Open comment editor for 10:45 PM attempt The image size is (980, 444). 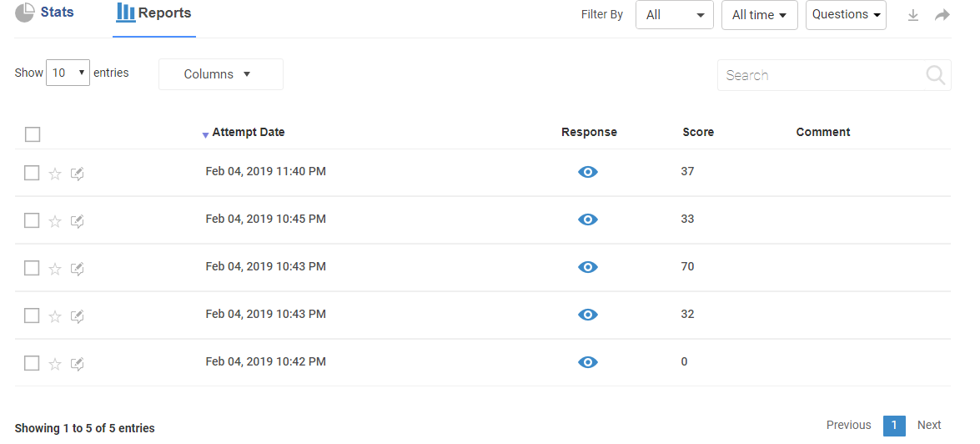[77, 221]
